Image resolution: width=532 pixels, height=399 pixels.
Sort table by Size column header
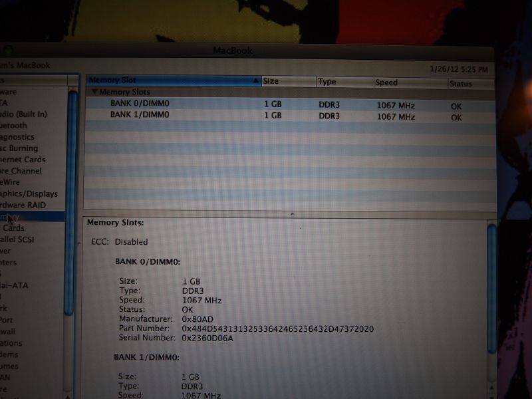[x=289, y=81]
